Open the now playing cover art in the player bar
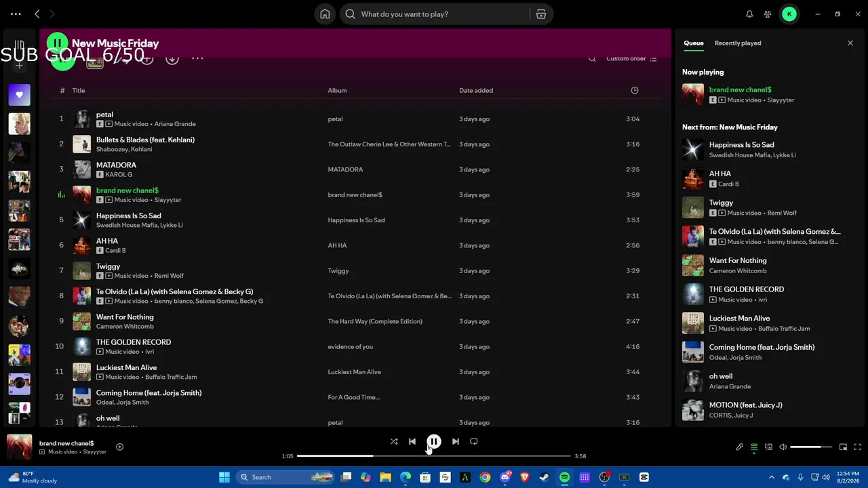 pyautogui.click(x=19, y=447)
